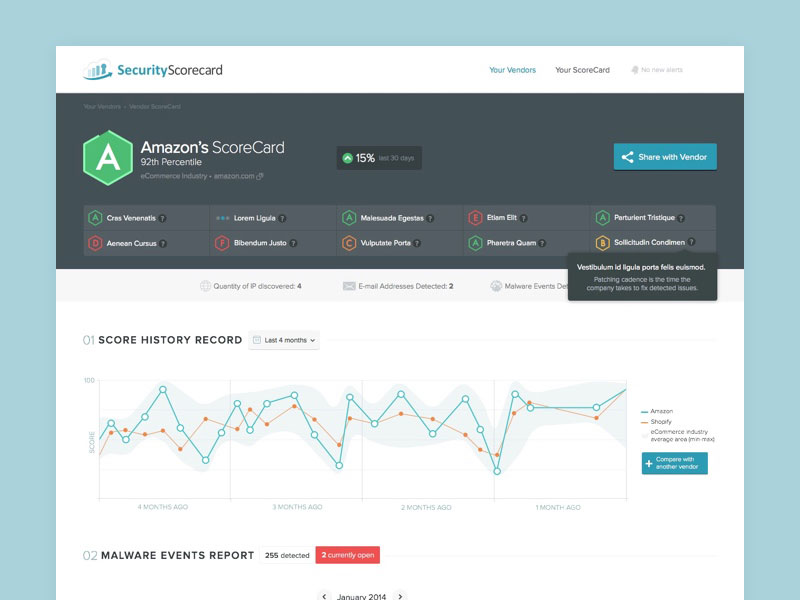Screen dimensions: 800x600
Task: Click the F grade icon for Bibendum Justo
Action: pos(222,243)
